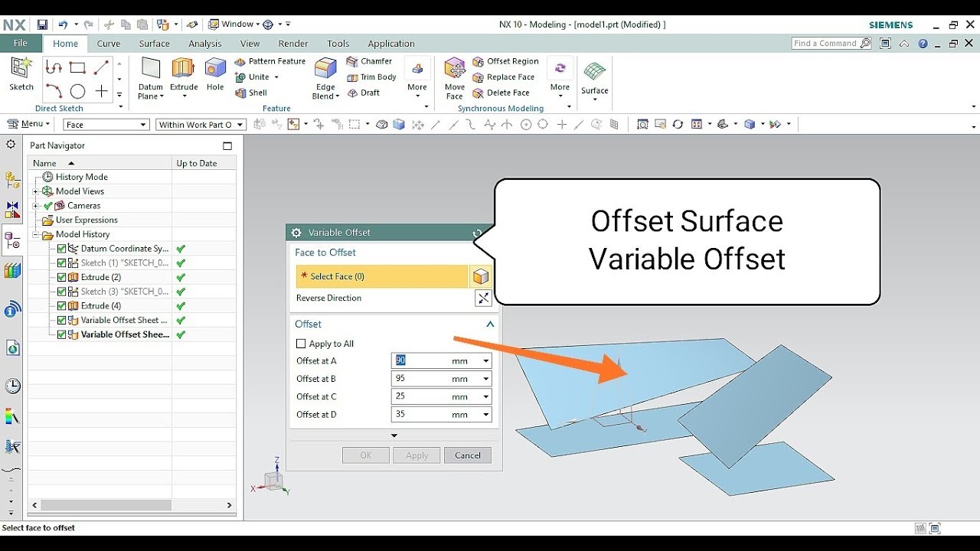The height and width of the screenshot is (551, 980).
Task: Click the Replace Face command
Action: (x=503, y=77)
